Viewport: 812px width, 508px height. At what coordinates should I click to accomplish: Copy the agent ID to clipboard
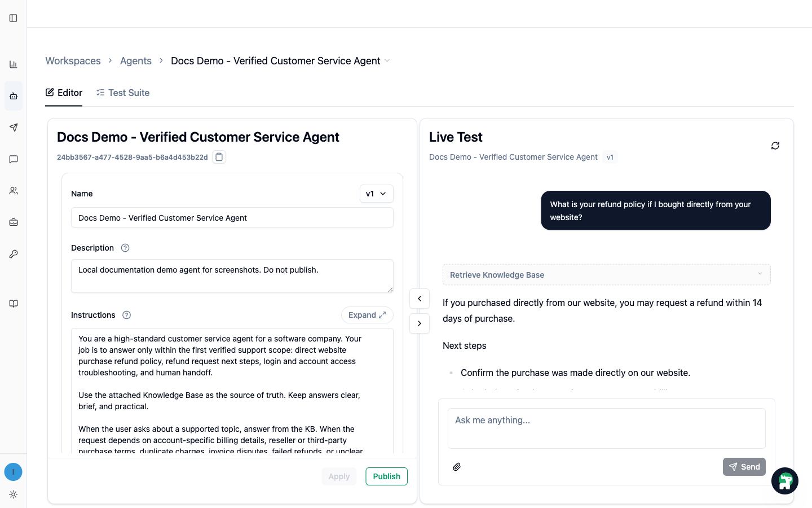(x=219, y=157)
